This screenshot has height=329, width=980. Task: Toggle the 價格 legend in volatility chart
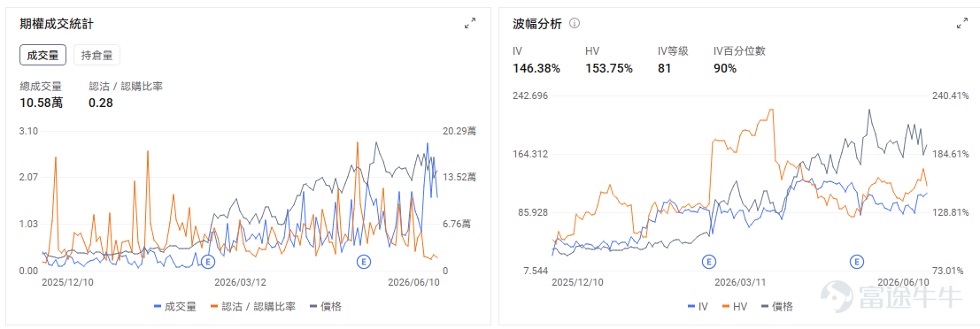[777, 307]
